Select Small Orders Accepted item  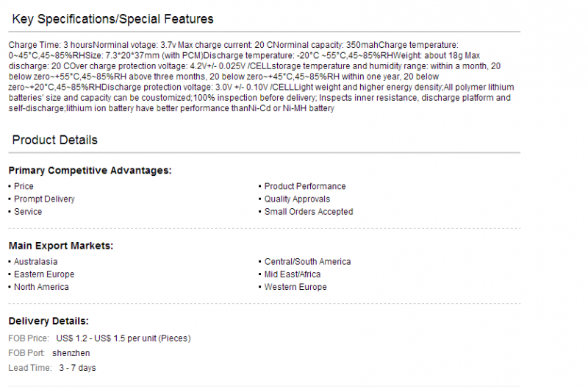tap(309, 212)
